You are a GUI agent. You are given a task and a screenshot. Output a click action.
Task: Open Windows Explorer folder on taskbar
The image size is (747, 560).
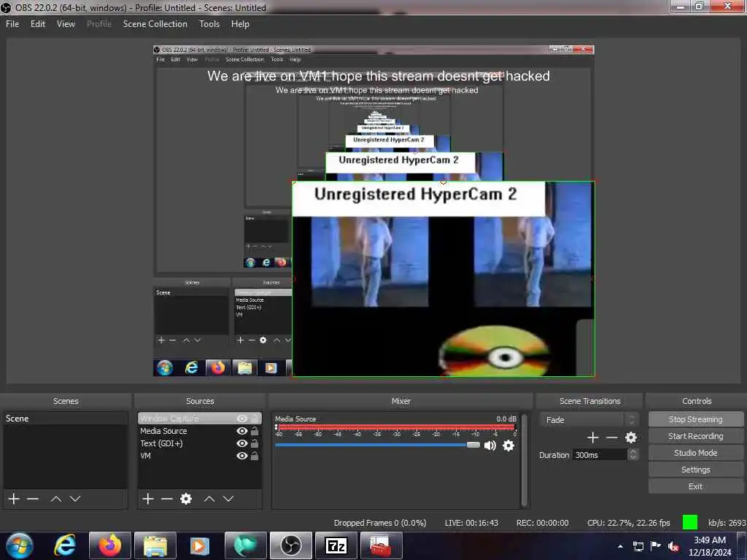click(155, 545)
